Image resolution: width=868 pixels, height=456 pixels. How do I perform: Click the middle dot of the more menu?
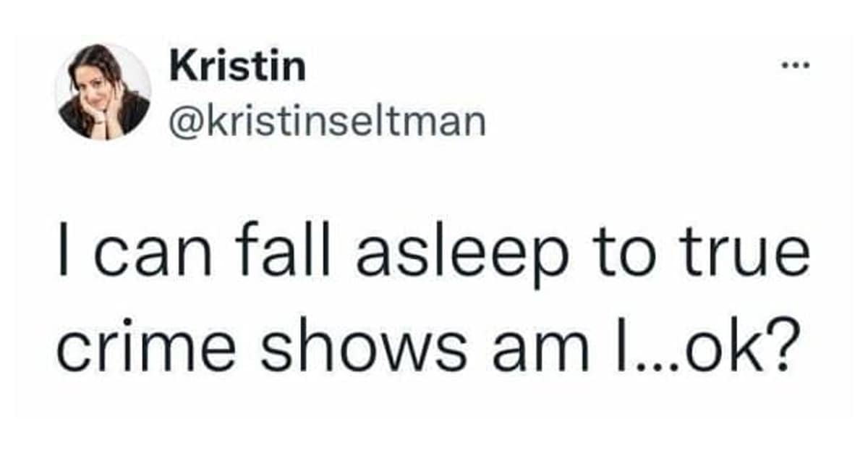[x=796, y=67]
